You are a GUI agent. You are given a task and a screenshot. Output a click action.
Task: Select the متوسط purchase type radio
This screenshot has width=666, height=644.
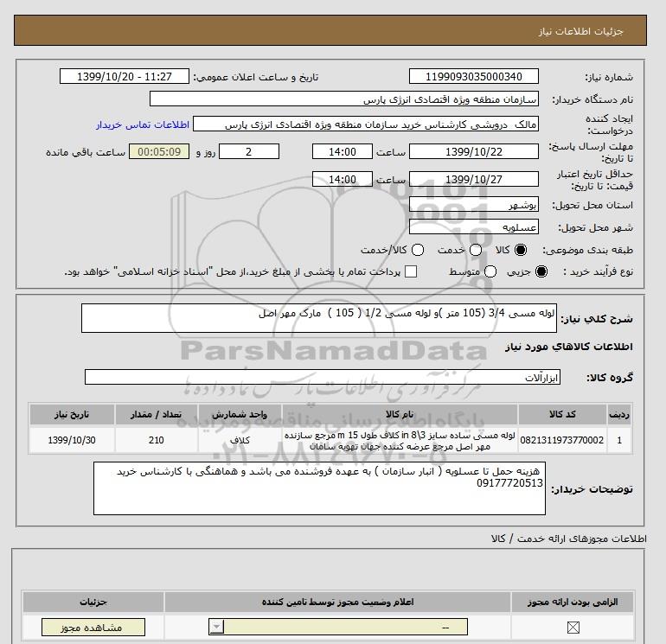[x=490, y=271]
